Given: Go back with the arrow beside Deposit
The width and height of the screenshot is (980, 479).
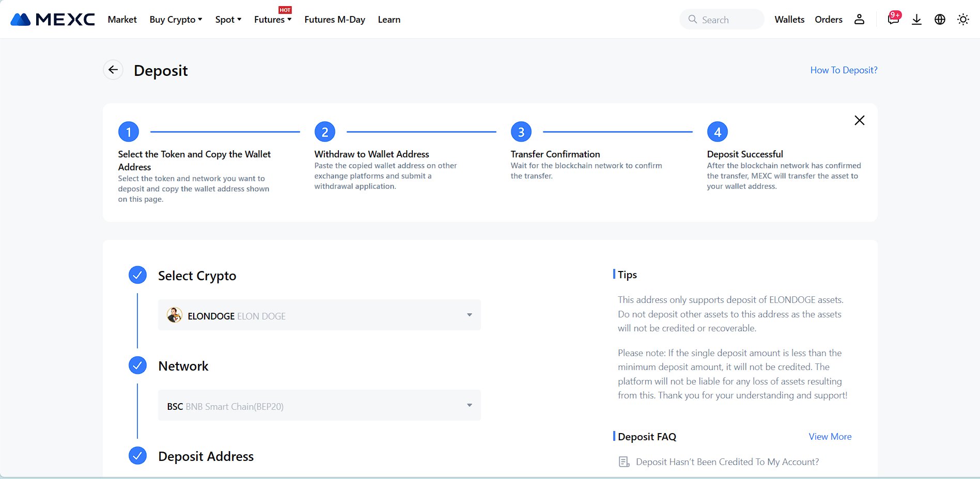Looking at the screenshot, I should [x=113, y=70].
